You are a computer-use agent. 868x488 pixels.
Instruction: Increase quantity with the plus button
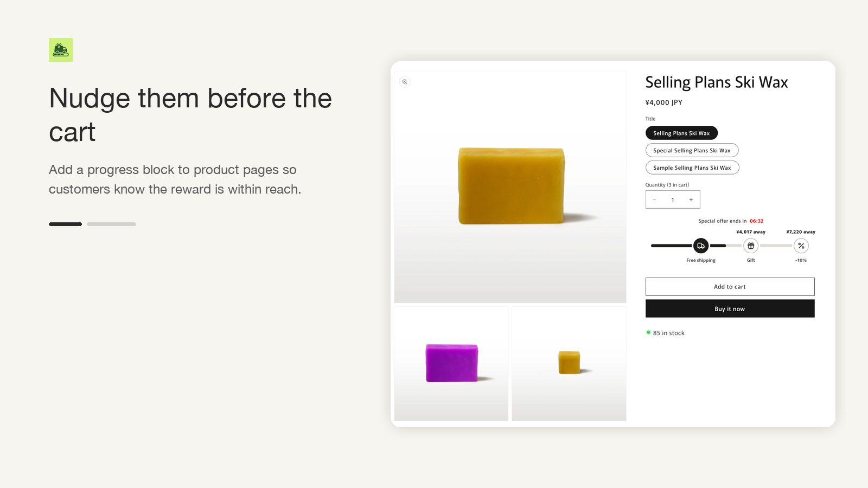691,200
